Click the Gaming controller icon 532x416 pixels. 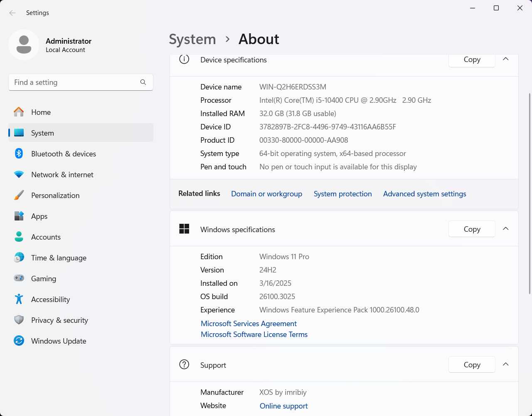(x=19, y=278)
